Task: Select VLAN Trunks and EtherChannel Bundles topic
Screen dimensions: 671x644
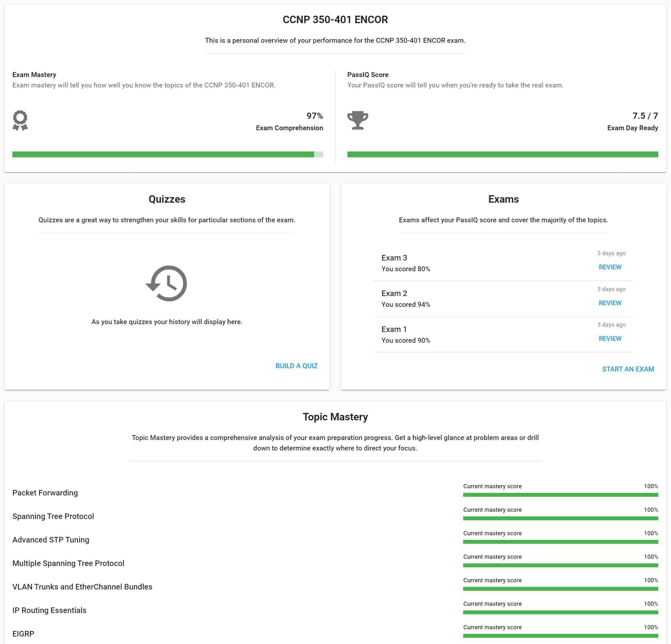Action: pos(82,587)
